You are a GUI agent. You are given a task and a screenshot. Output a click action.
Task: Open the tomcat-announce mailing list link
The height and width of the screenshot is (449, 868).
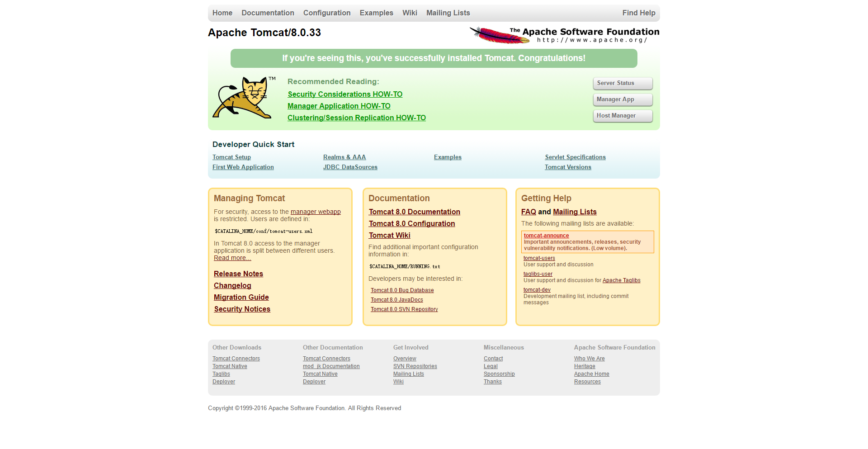[x=546, y=236]
